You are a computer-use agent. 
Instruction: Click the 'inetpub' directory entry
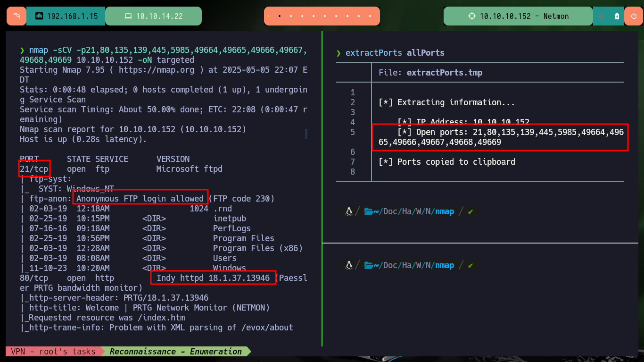pyautogui.click(x=230, y=219)
